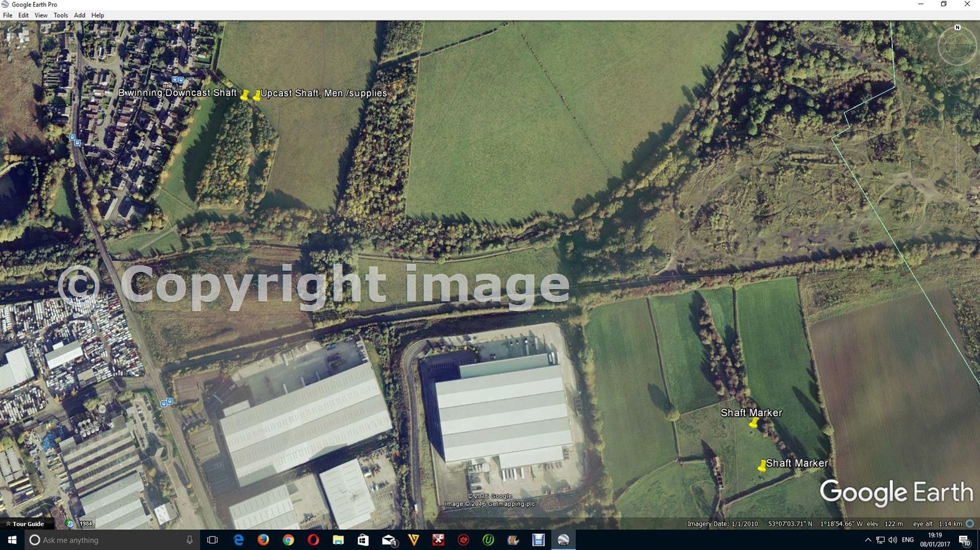Viewport: 980px width, 550px height.
Task: Open Google Earth Pro taskbar icon
Action: point(563,540)
